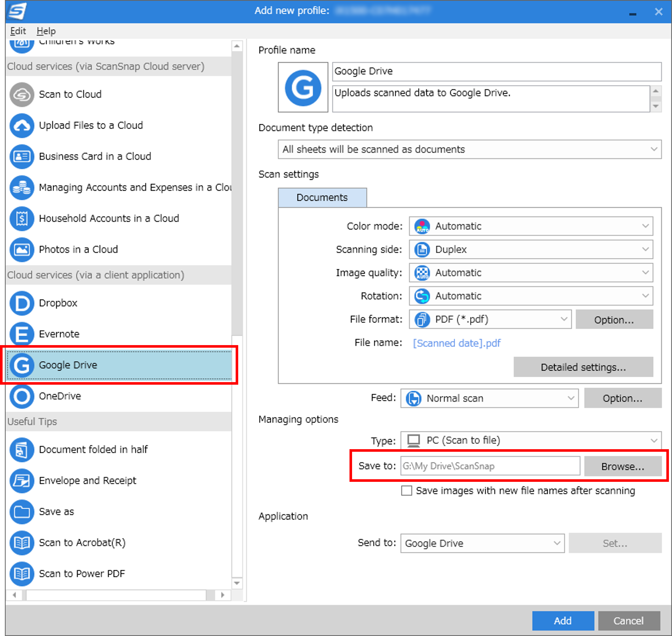
Task: Click profile list scroll down arrow
Action: click(x=237, y=584)
